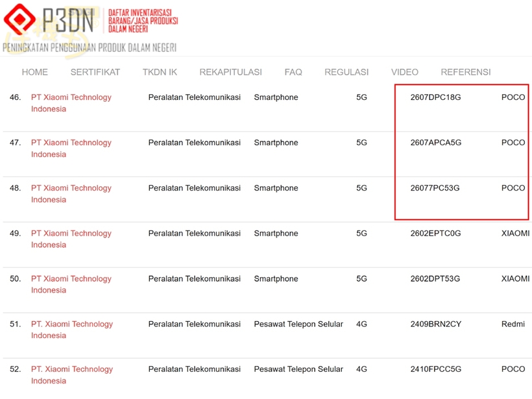The height and width of the screenshot is (399, 532).
Task: Go to the SERTIFIKAT menu
Action: click(95, 72)
